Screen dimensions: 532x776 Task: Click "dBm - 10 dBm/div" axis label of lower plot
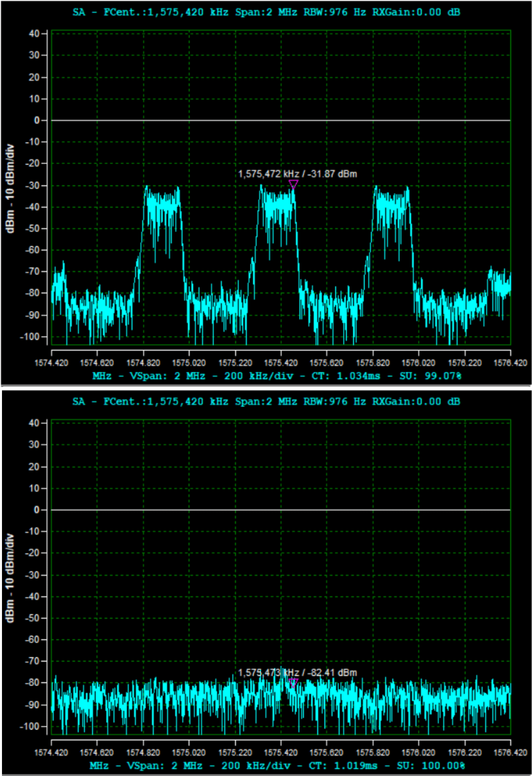[x=10, y=578]
